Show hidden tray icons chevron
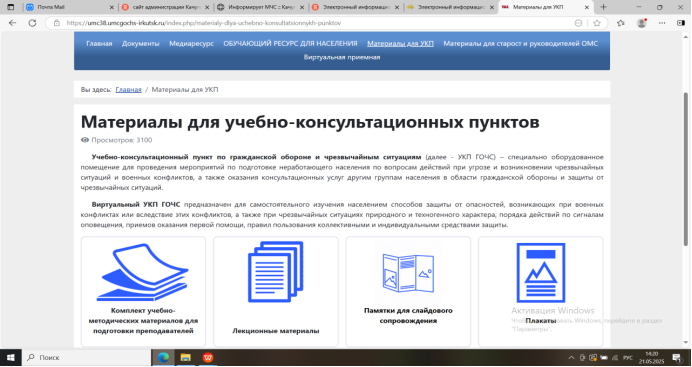The image size is (692, 367). click(571, 357)
